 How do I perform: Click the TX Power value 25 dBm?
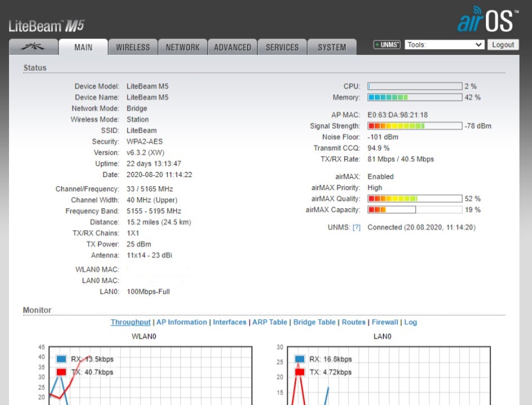tap(139, 244)
